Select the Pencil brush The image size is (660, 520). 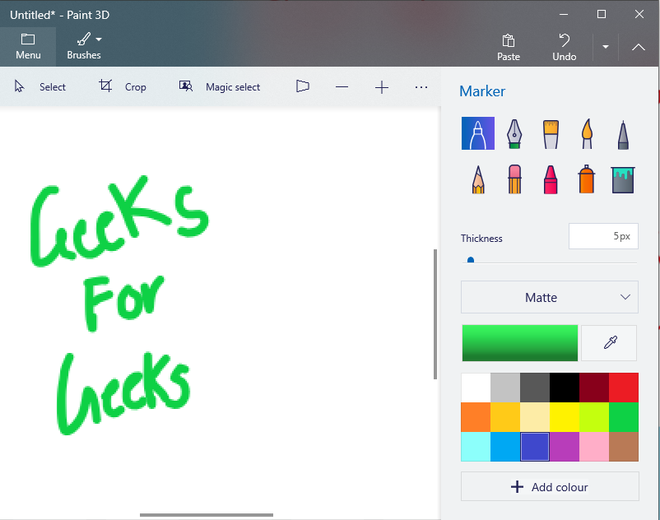click(x=478, y=180)
